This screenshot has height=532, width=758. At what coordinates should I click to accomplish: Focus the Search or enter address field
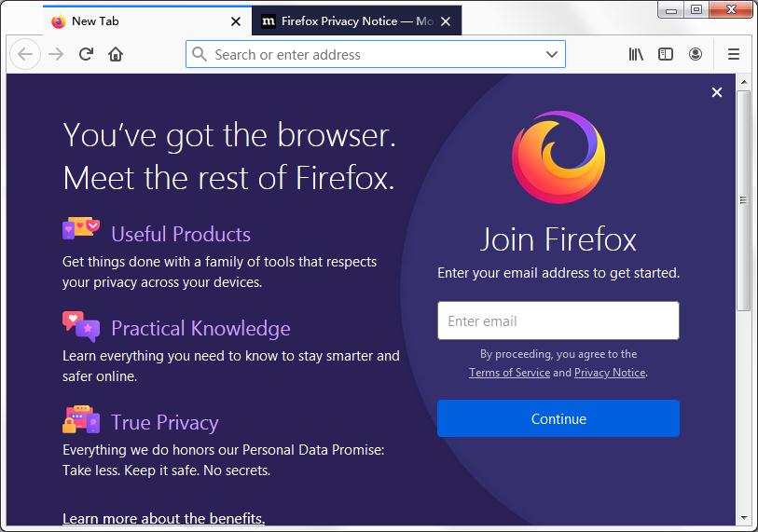(x=376, y=54)
